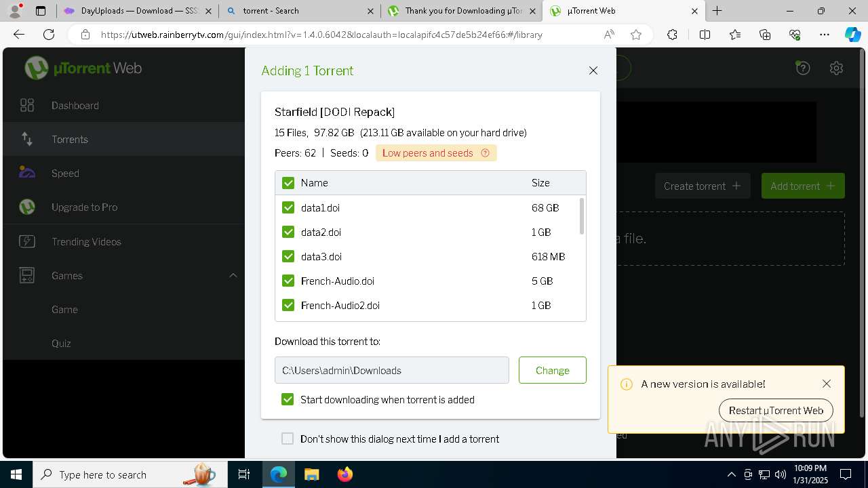The height and width of the screenshot is (488, 868).
Task: Click the Change download folder button
Action: [553, 370]
